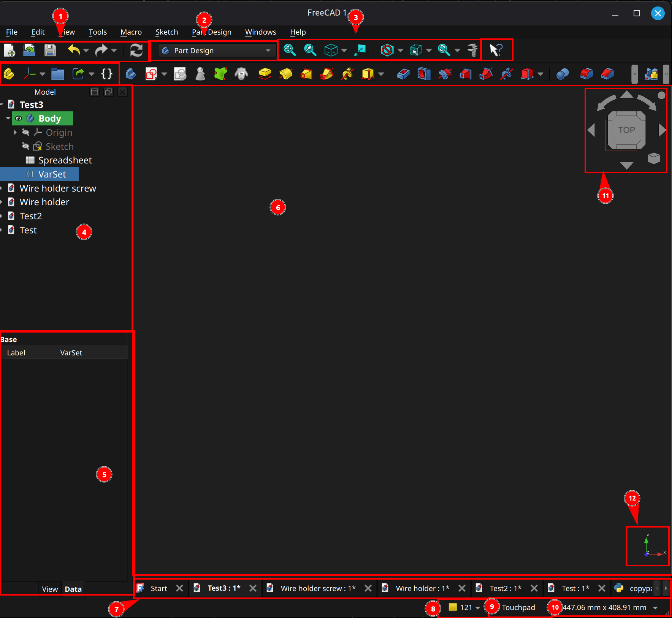Open the Edit menu

coord(38,32)
